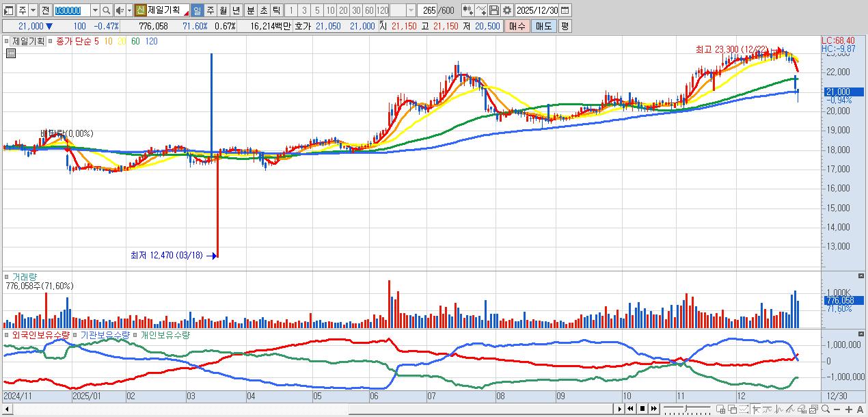Click the overlapping windows icon
The width and height of the screenshot is (868, 417).
tap(733, 409)
